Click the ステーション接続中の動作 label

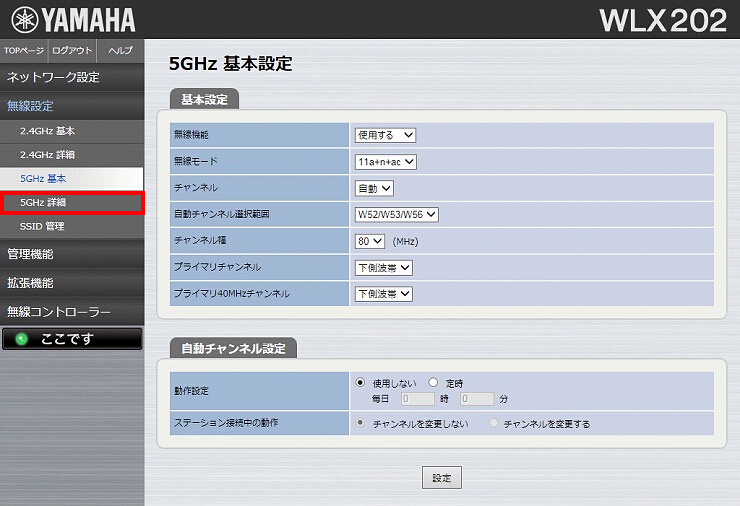coord(226,422)
